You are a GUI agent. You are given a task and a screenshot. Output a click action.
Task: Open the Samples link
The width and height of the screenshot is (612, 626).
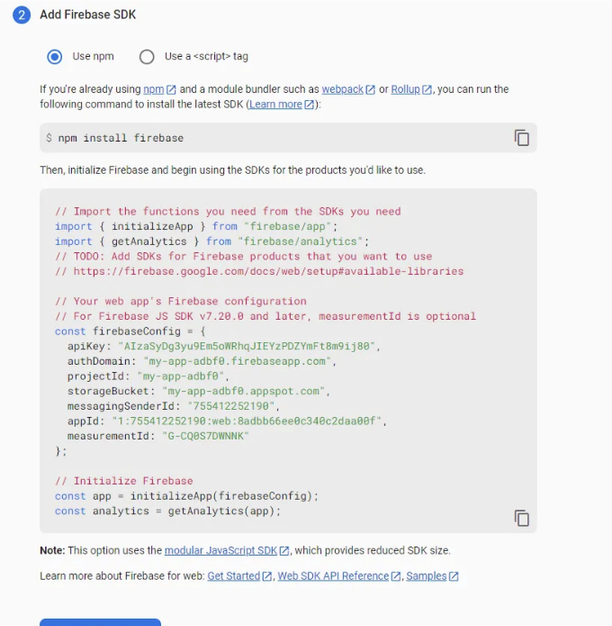pos(426,576)
